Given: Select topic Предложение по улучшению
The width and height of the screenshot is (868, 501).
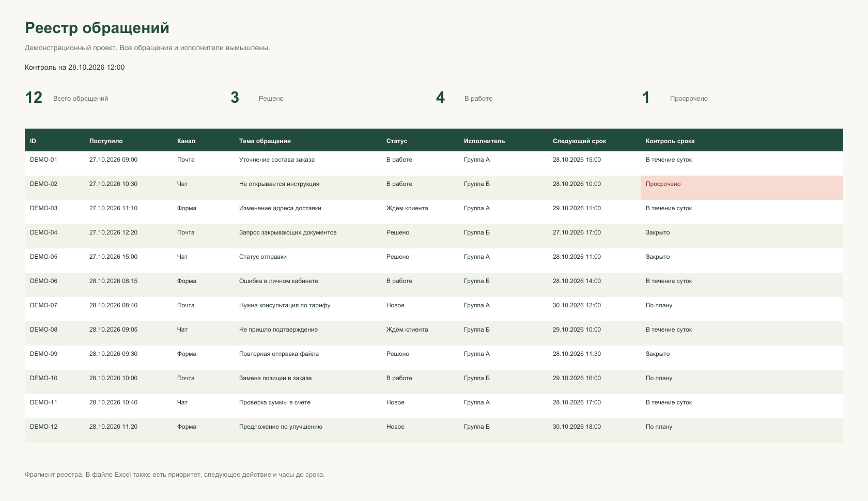Looking at the screenshot, I should coord(281,427).
